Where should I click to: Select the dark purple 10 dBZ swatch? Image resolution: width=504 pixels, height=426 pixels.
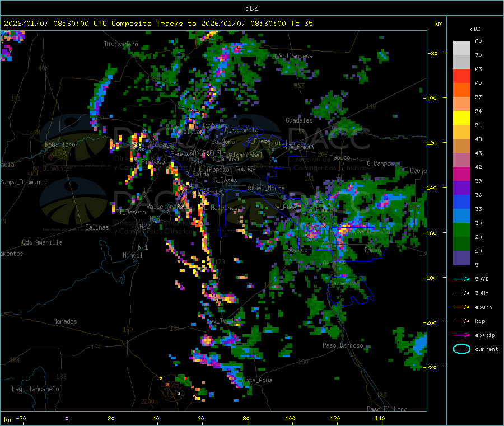[x=461, y=258]
